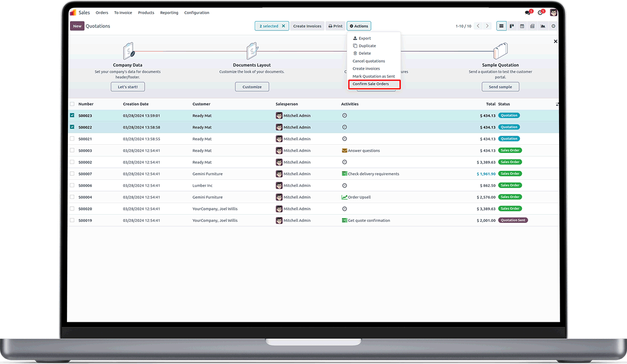This screenshot has width=627, height=364.
Task: Check the S00007 row checkbox
Action: click(72, 174)
